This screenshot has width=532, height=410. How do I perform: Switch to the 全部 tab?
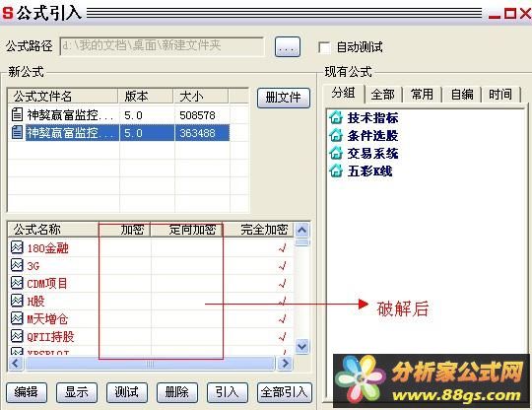tap(382, 94)
